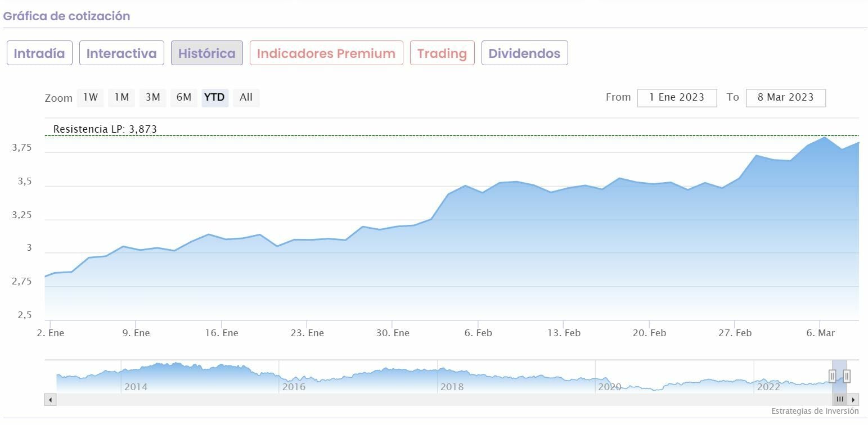
Task: Show All historical data
Action: tap(246, 97)
